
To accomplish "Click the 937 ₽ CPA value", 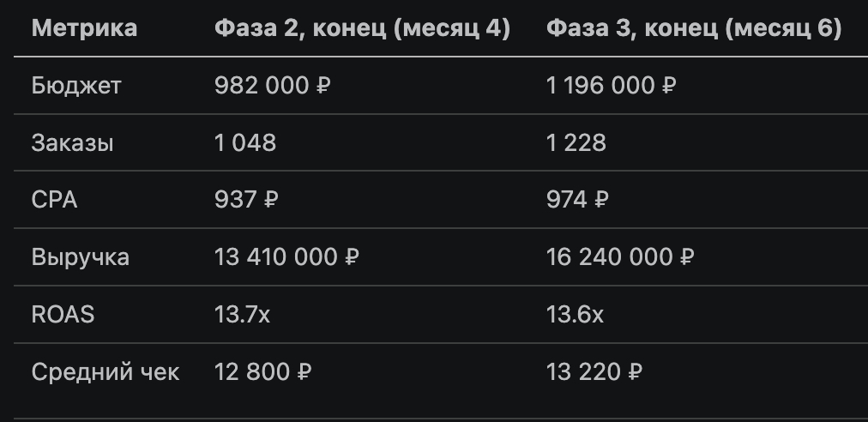I will 246,200.
